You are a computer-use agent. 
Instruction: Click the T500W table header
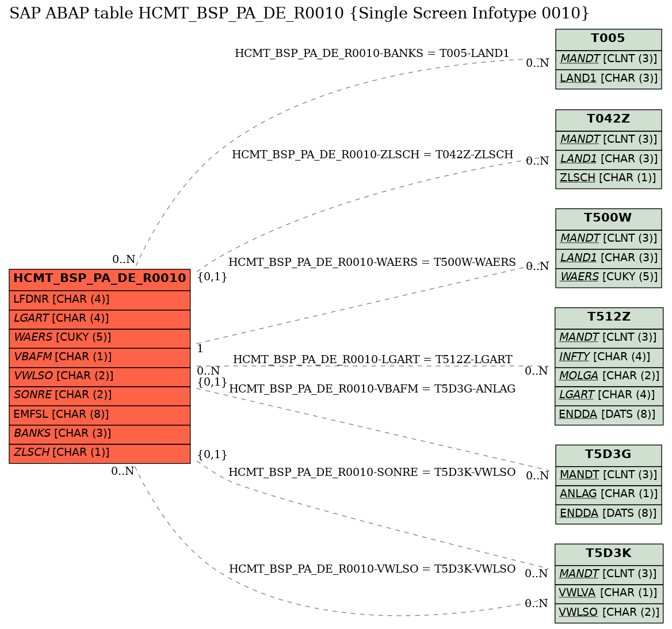click(608, 219)
